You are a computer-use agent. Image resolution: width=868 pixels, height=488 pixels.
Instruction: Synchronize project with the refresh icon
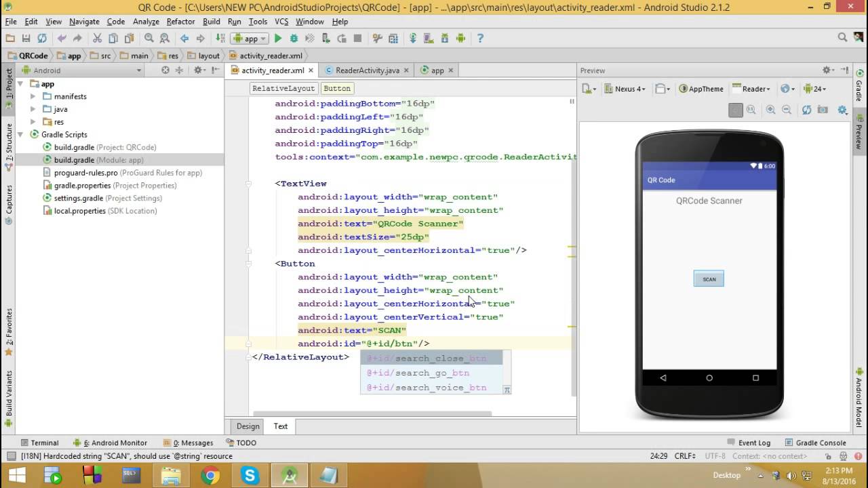tap(42, 39)
